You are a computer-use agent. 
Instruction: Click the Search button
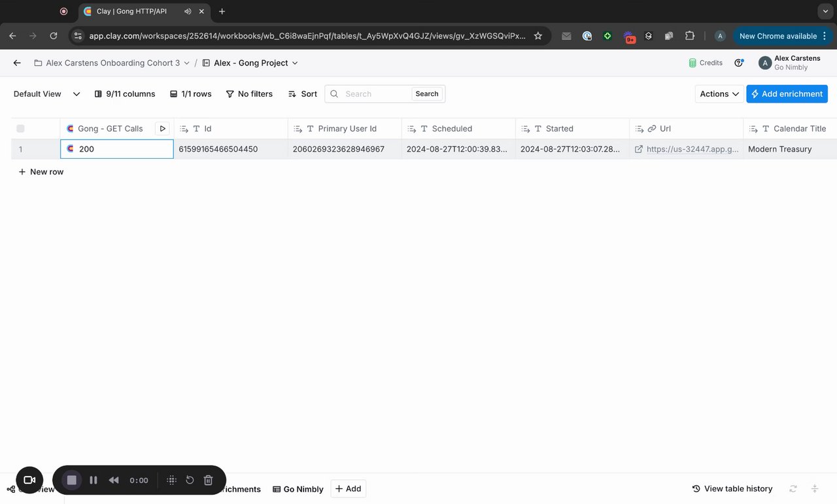427,93
